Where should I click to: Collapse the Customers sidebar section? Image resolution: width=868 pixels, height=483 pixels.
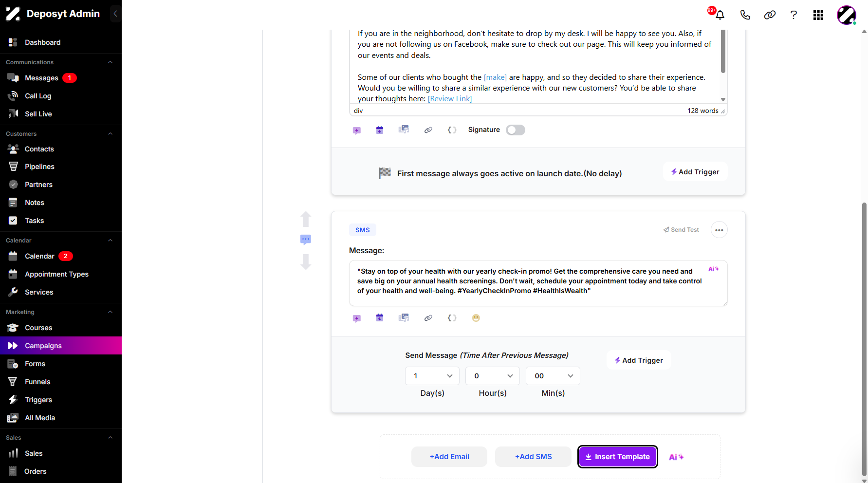coord(110,134)
